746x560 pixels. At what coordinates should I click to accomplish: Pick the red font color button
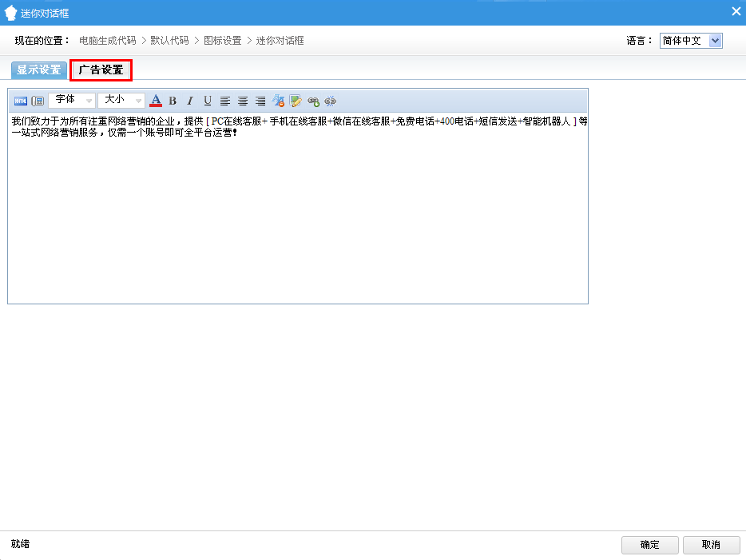click(156, 101)
